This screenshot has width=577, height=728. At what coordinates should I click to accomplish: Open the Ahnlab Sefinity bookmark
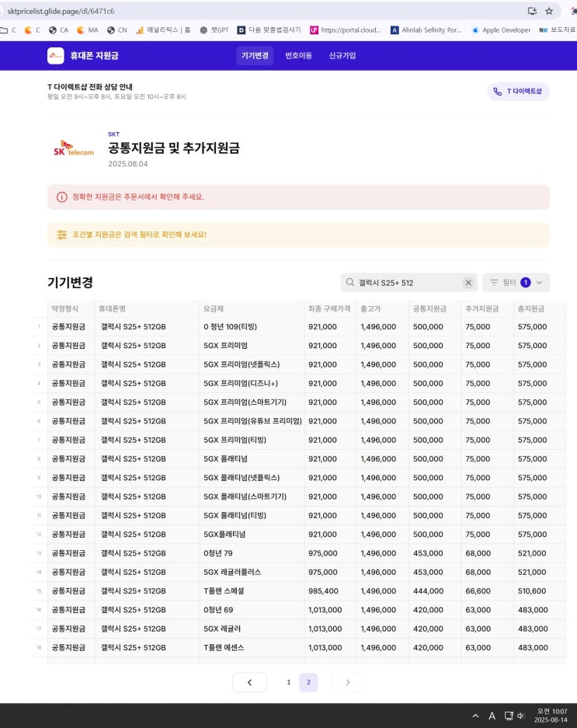point(426,30)
